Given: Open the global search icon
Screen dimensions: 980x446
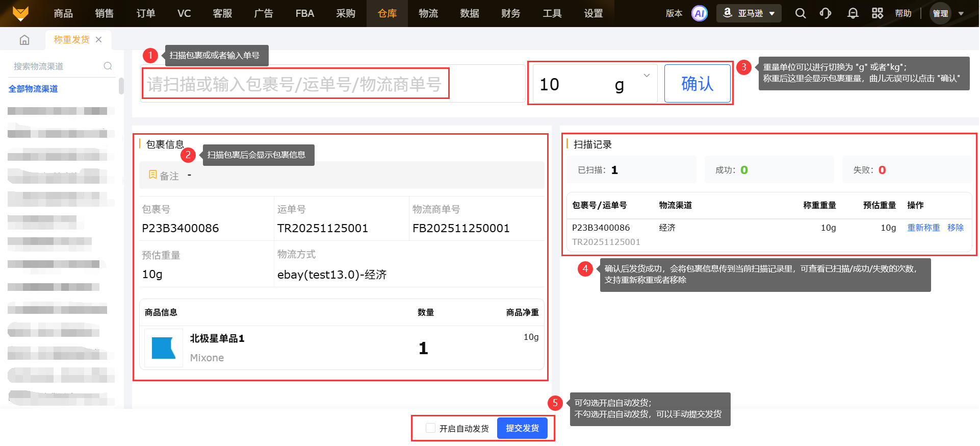Looking at the screenshot, I should point(801,14).
